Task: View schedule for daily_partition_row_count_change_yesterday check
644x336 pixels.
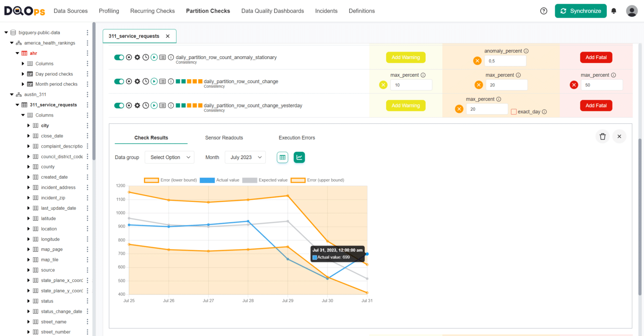Action: [145, 105]
